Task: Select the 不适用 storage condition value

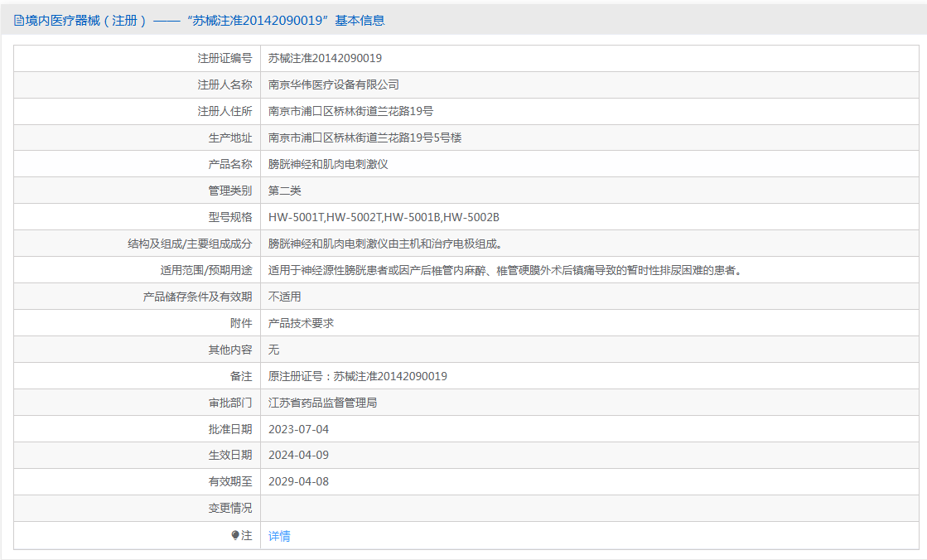Action: coord(284,297)
